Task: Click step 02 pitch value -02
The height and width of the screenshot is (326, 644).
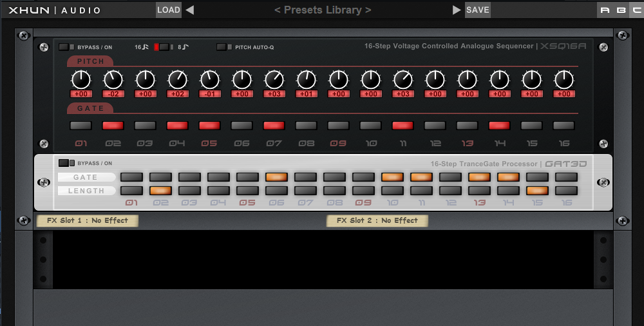Action: point(113,93)
